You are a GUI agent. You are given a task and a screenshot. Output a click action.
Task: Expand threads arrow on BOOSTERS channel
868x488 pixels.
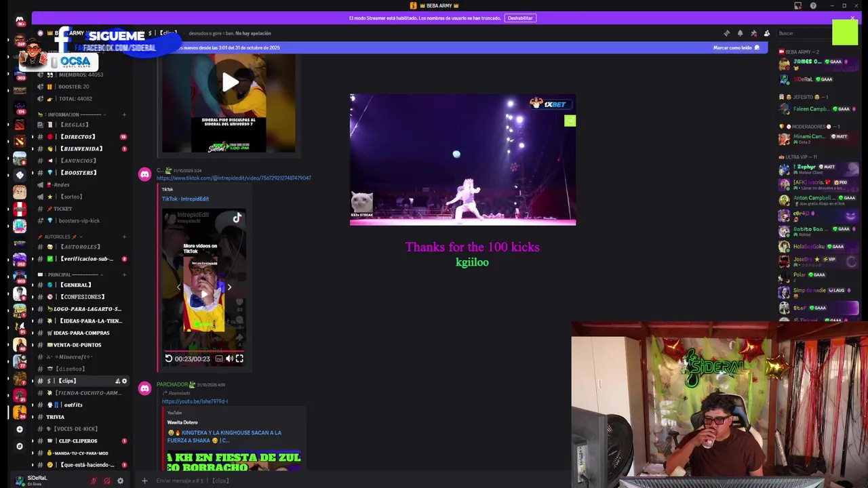coord(33,173)
